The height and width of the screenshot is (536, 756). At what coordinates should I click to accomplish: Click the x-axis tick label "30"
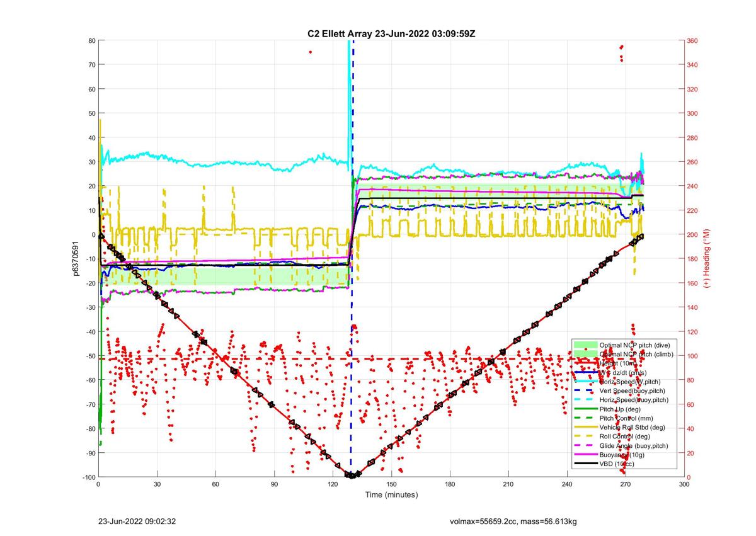coord(157,484)
